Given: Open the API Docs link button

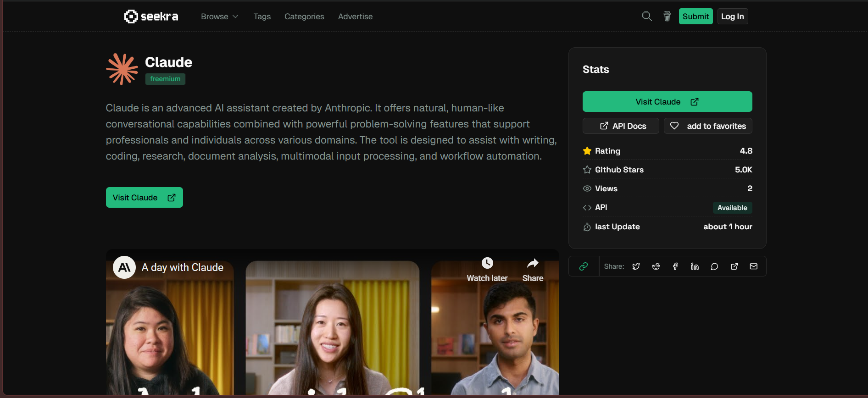Looking at the screenshot, I should (621, 126).
